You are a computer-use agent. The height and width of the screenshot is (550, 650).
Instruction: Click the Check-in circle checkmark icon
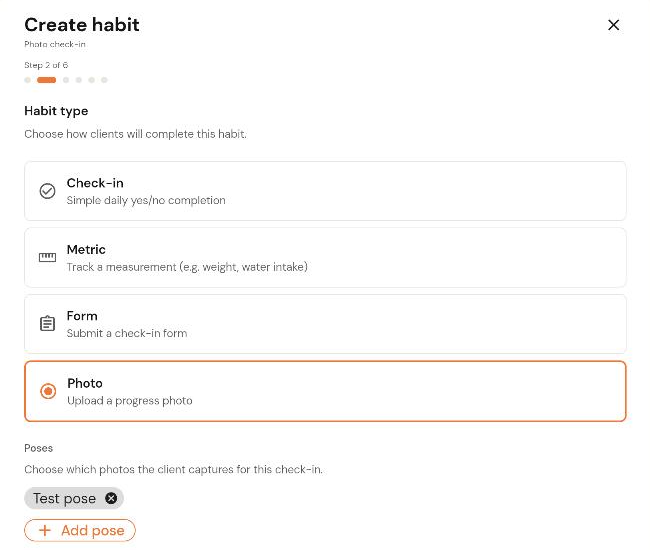coord(47,191)
